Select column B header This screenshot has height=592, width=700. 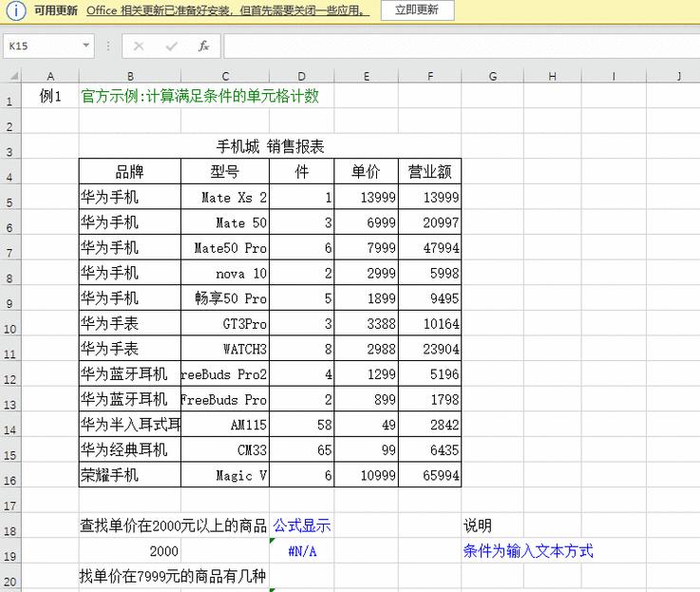click(130, 76)
